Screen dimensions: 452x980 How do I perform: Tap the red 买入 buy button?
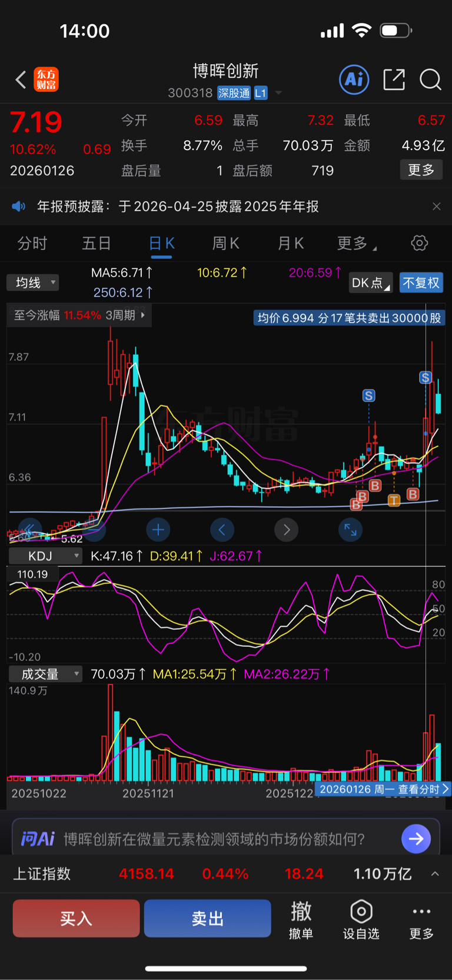76,918
